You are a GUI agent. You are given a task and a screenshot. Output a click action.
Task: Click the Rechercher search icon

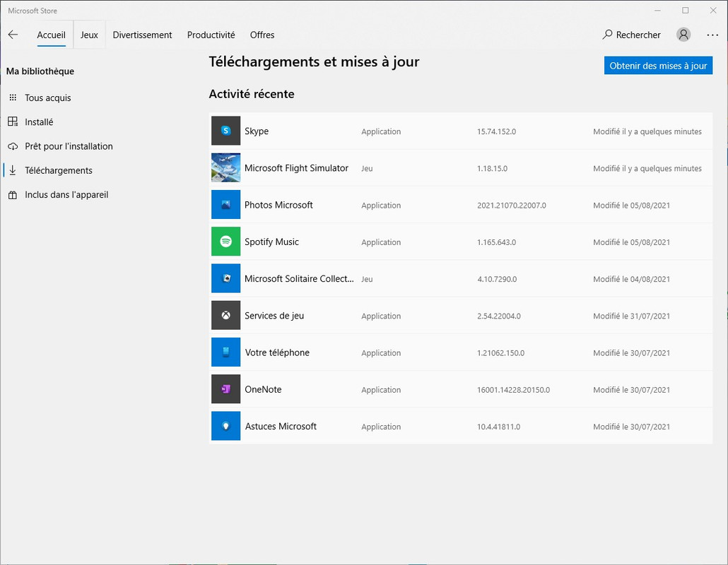coord(607,35)
